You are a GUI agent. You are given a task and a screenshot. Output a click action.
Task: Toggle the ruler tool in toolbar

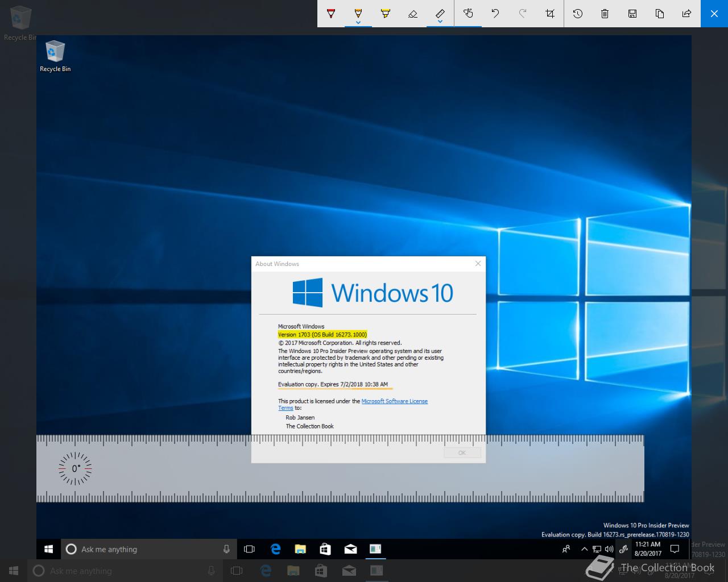440,13
